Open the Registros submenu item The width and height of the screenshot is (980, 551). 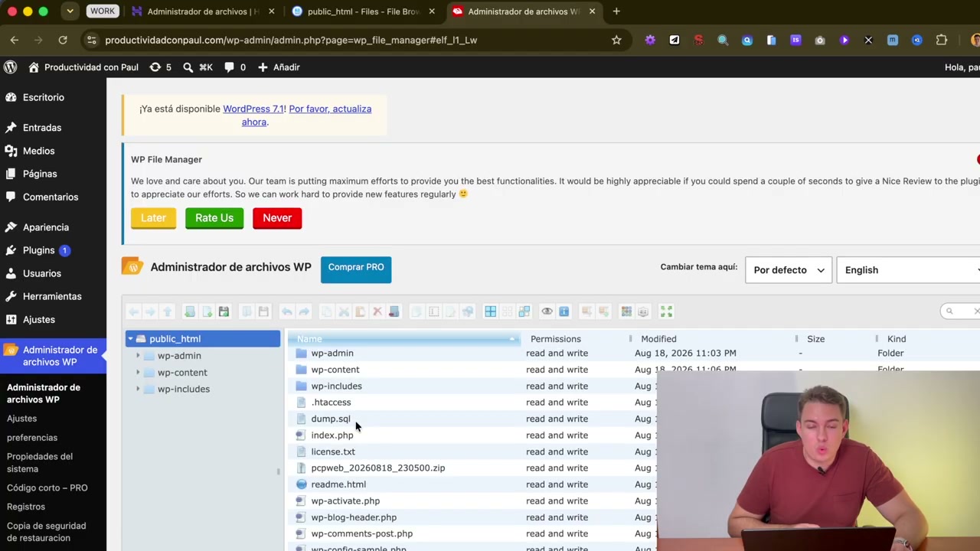26,507
